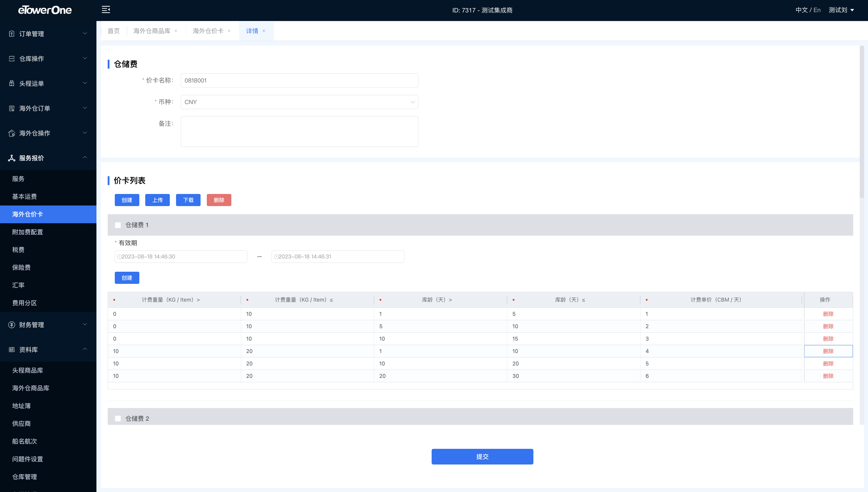Click the 财务管理 yen icon
Viewport: 868px width, 492px height.
(x=12, y=324)
